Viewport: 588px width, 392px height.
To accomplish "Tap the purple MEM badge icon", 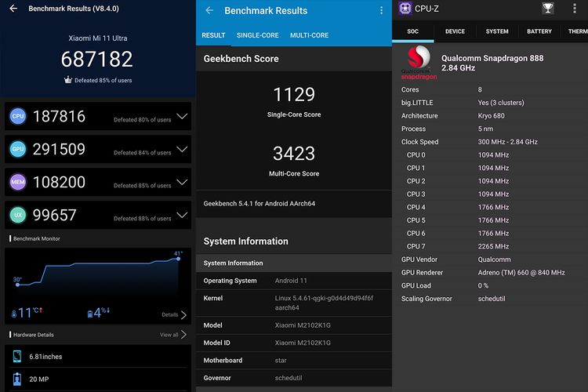I will click(18, 182).
